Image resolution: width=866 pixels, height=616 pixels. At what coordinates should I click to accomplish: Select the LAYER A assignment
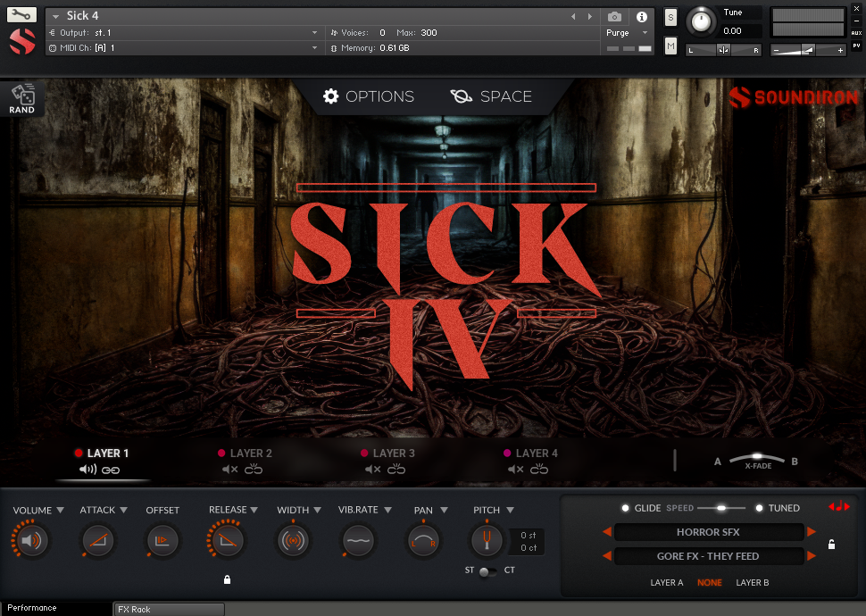(667, 582)
